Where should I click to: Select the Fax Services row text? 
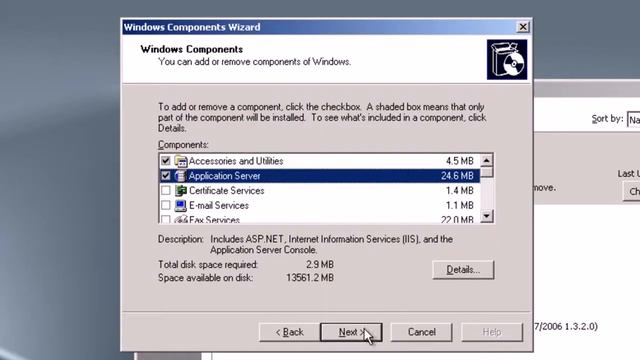pos(214,220)
